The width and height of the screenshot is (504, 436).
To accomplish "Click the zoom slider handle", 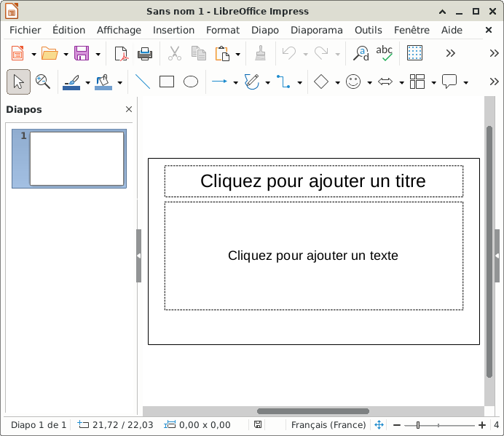I will 418,425.
